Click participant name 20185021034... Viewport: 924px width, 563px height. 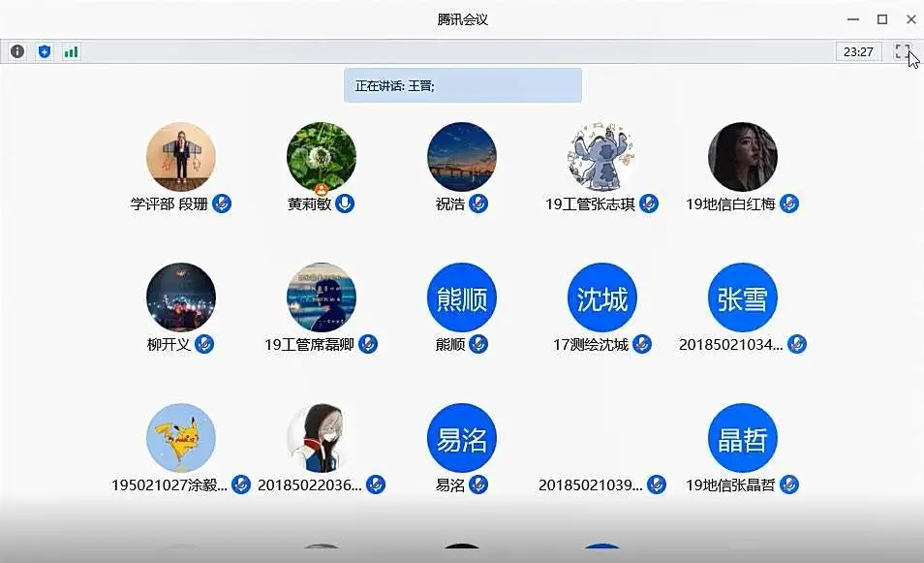tap(730, 344)
